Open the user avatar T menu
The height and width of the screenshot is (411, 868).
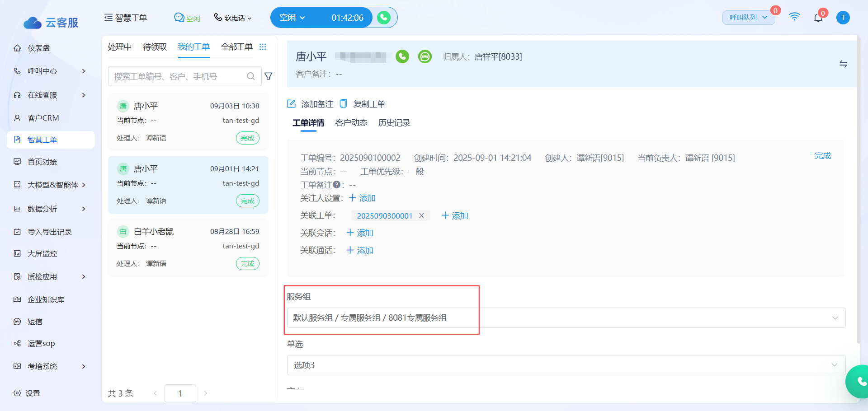(x=843, y=18)
